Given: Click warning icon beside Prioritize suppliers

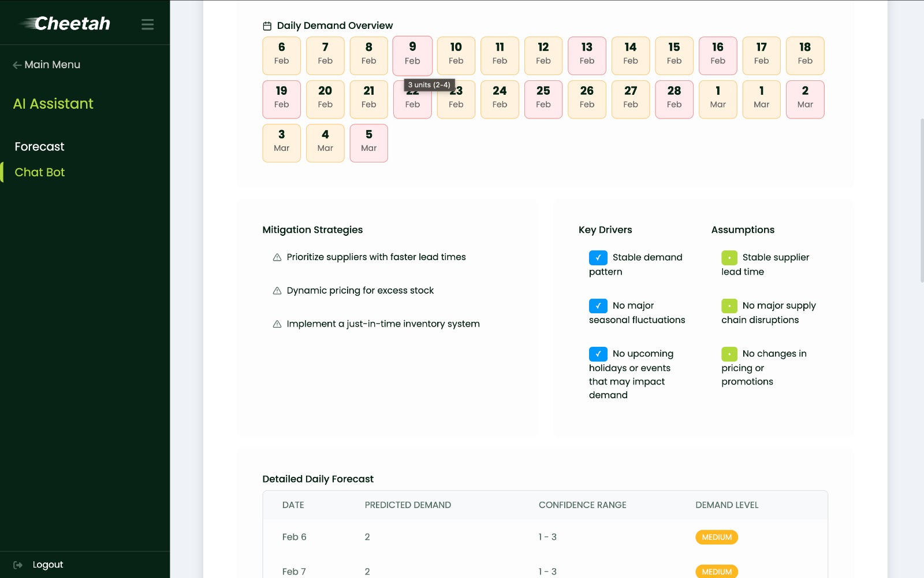Looking at the screenshot, I should pyautogui.click(x=277, y=257).
